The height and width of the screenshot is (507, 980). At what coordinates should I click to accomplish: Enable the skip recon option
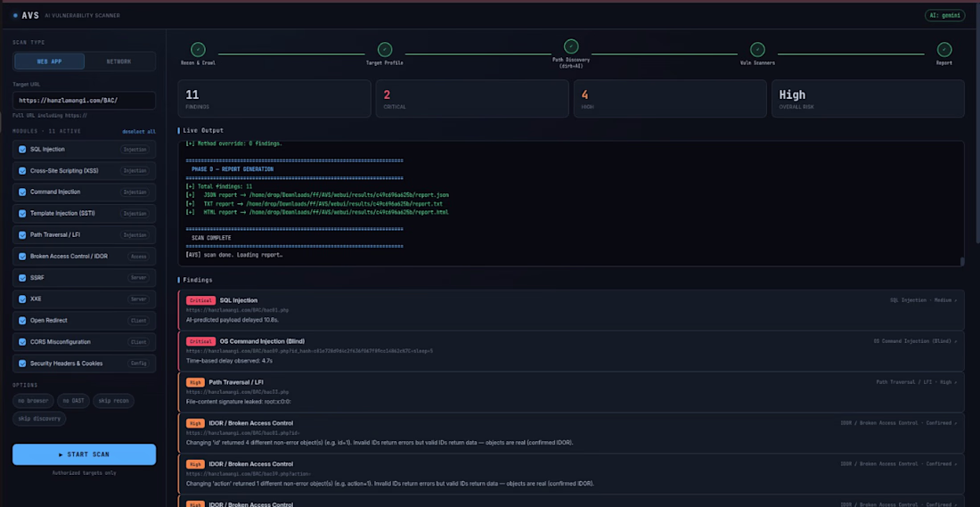(x=113, y=401)
